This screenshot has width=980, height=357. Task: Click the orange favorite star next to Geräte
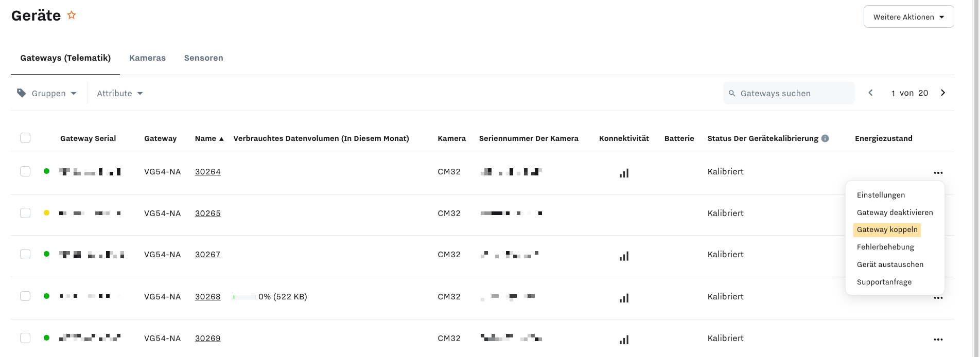tap(72, 15)
